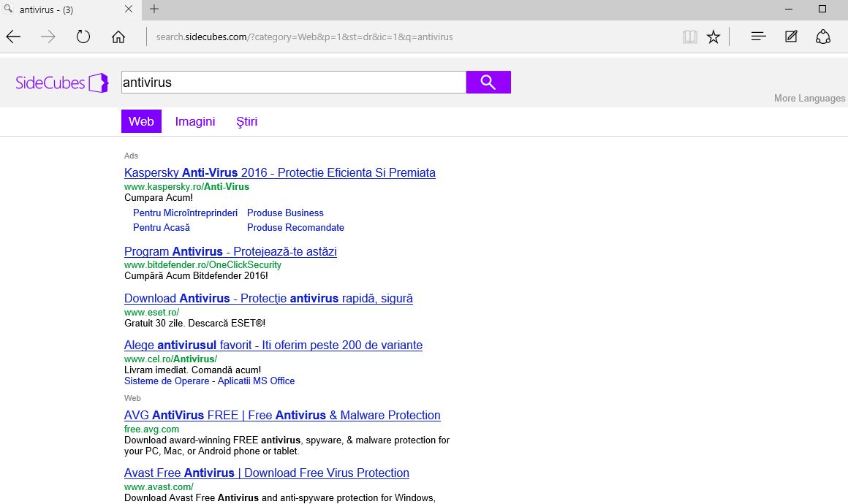The image size is (848, 504).
Task: Make a Web Note with pen icon
Action: point(791,37)
